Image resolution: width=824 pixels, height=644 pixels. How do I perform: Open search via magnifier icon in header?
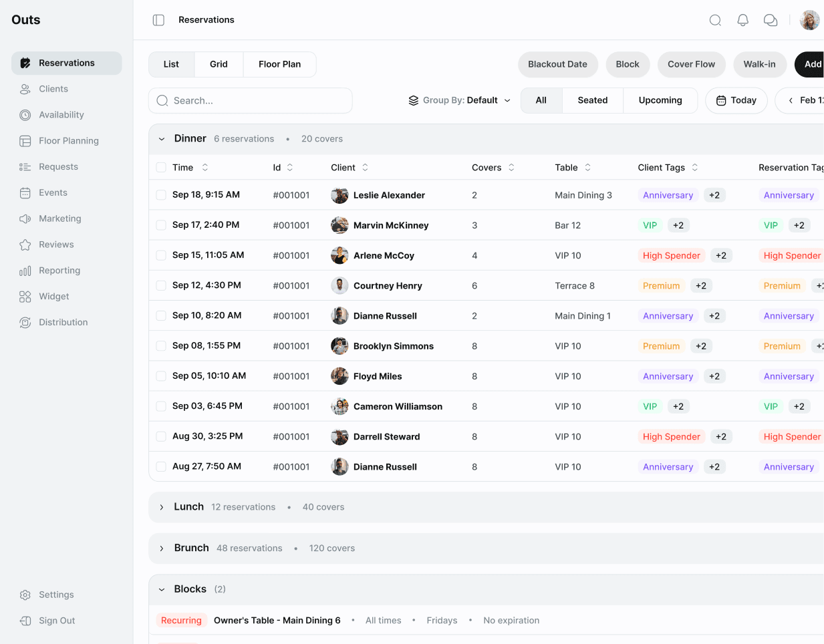(715, 20)
